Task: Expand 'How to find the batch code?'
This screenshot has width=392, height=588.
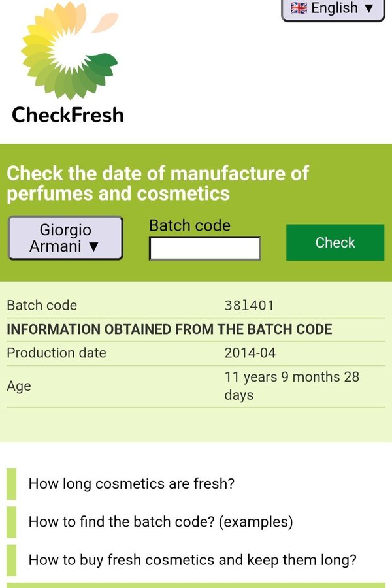Action: (x=161, y=522)
